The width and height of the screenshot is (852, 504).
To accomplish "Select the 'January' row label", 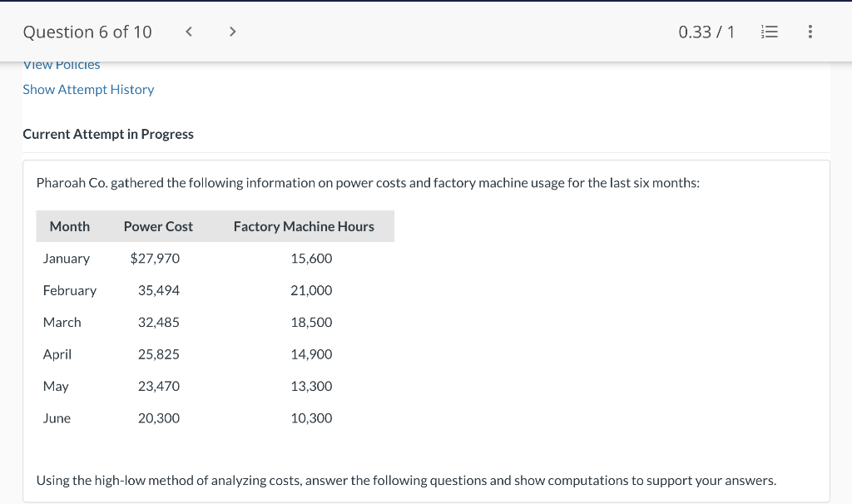I will pyautogui.click(x=67, y=259).
